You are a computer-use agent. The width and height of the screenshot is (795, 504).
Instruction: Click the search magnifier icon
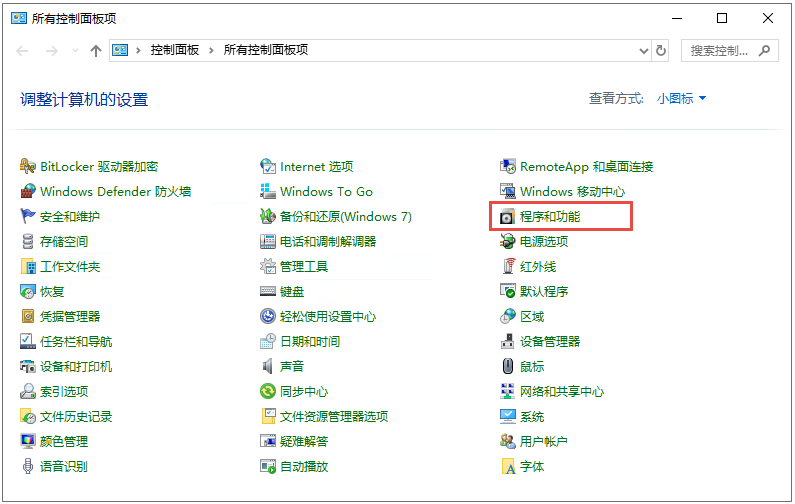pyautogui.click(x=765, y=51)
